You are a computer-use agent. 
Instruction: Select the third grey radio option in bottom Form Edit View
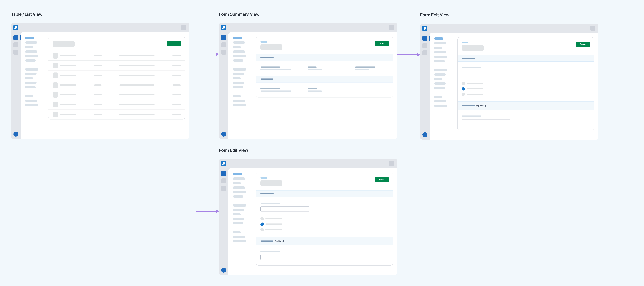(262, 230)
